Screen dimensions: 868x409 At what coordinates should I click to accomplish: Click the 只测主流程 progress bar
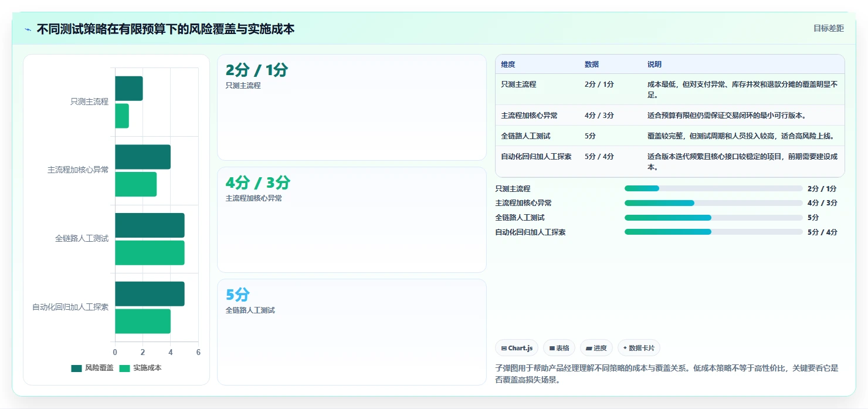(713, 188)
